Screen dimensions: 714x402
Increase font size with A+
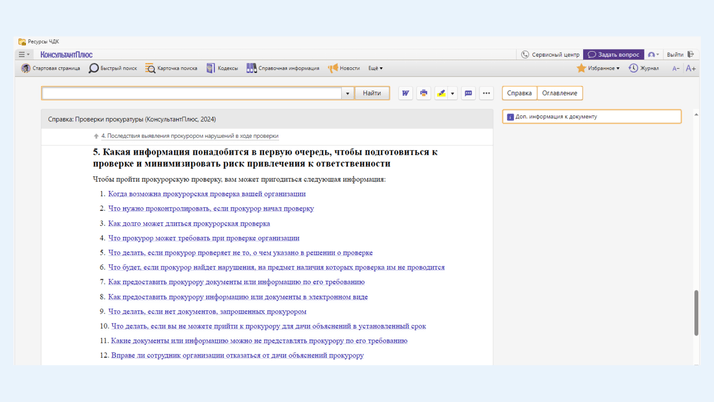coord(691,68)
